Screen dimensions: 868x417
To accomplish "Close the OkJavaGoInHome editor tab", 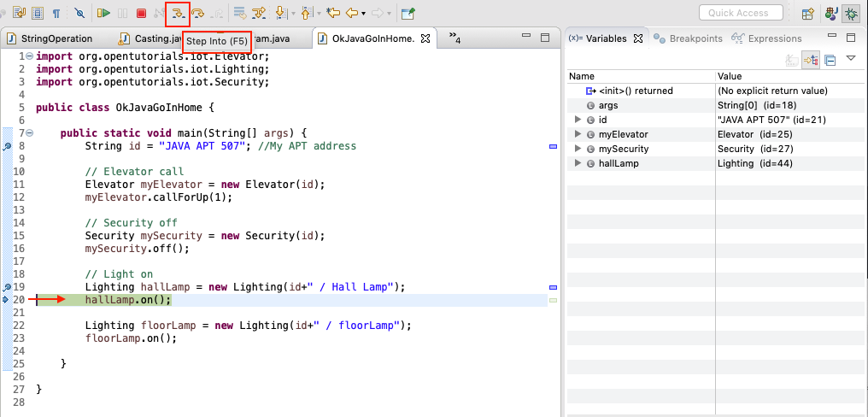I will pos(425,38).
